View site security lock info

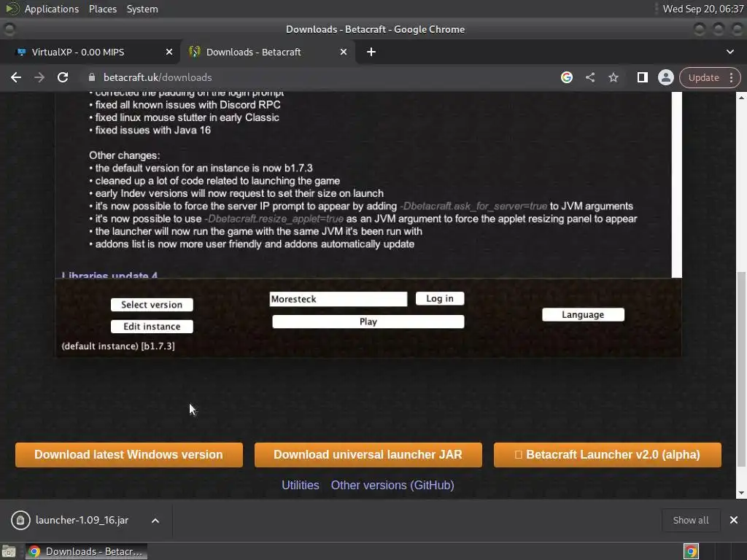92,77
